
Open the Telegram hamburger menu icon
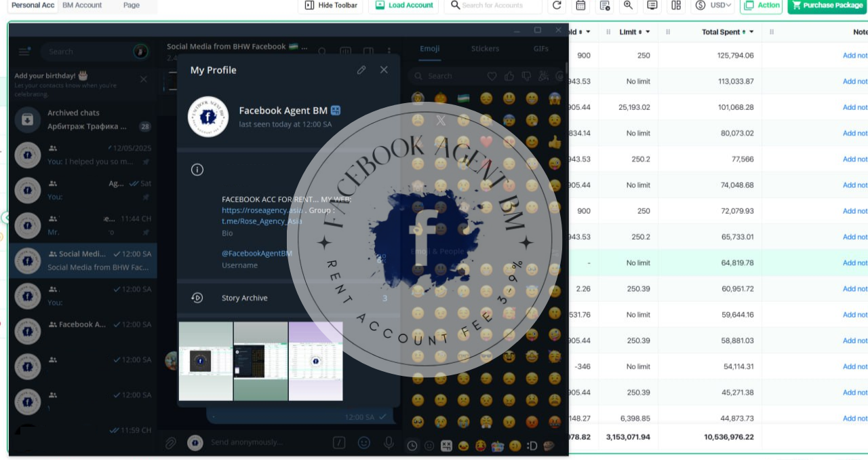tap(24, 52)
